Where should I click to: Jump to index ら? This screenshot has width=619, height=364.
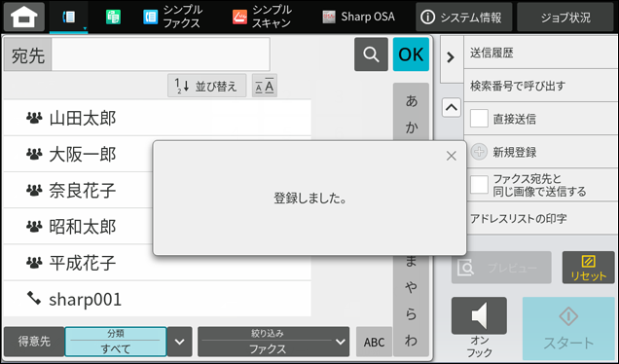411,314
